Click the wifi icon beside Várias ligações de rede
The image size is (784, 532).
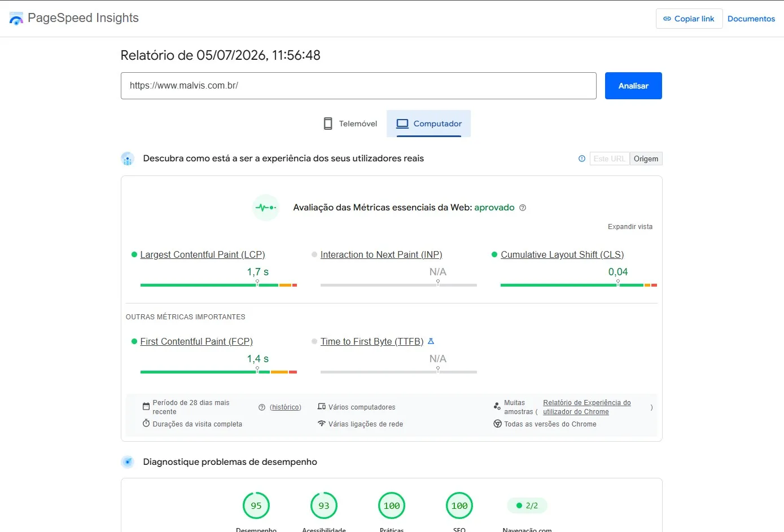tap(322, 424)
